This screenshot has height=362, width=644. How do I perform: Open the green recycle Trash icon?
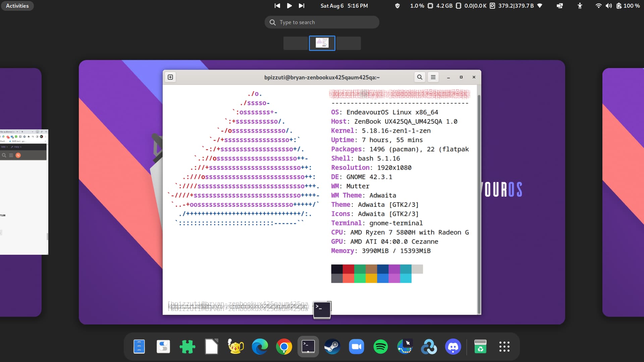click(480, 347)
